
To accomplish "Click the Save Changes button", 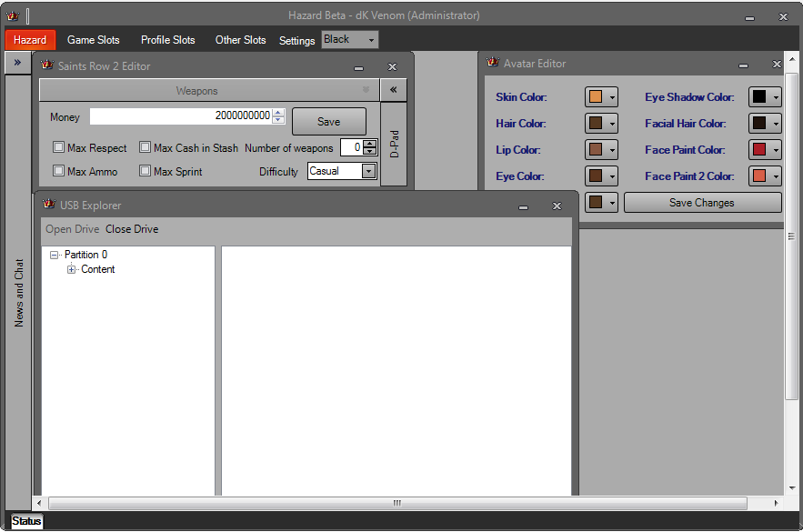I will pyautogui.click(x=701, y=203).
